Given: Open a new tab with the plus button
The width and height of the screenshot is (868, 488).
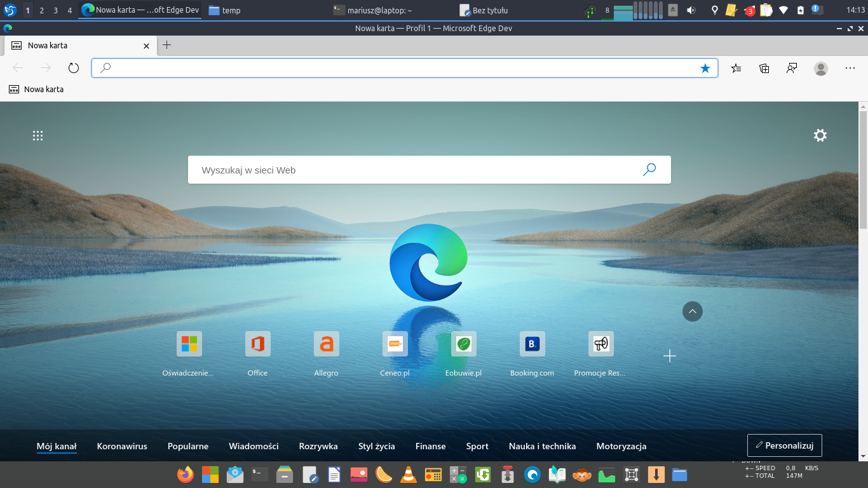Looking at the screenshot, I should click(166, 45).
